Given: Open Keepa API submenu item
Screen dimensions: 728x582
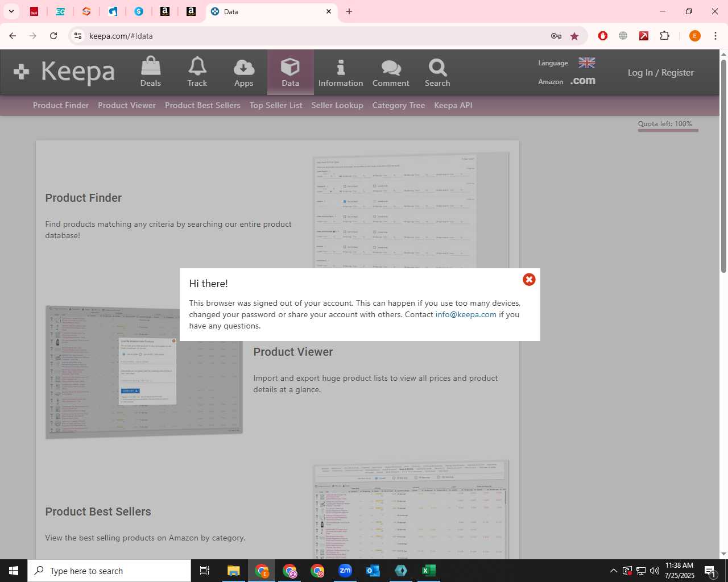Looking at the screenshot, I should pyautogui.click(x=453, y=105).
